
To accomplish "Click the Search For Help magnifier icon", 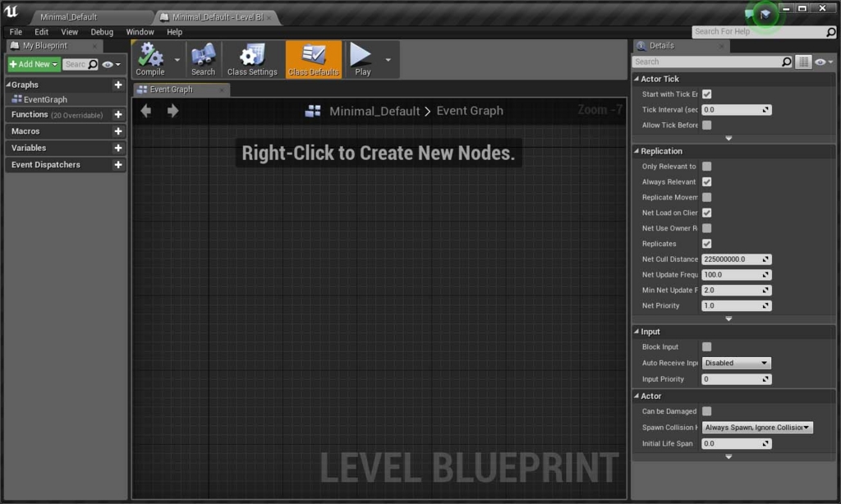I will pyautogui.click(x=830, y=32).
